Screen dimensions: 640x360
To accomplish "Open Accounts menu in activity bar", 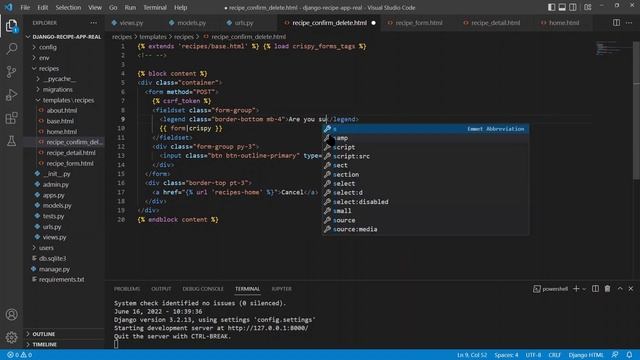I will (x=11, y=315).
